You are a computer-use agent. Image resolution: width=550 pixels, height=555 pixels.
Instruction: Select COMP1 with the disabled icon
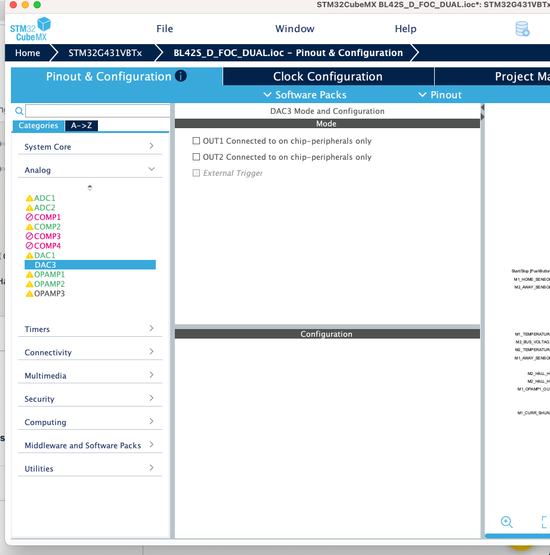click(x=43, y=217)
